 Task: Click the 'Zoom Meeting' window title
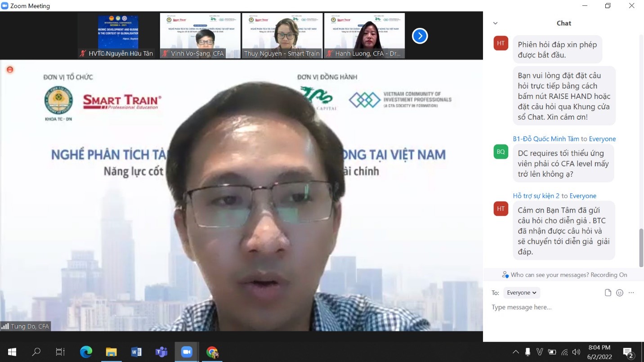[30, 6]
